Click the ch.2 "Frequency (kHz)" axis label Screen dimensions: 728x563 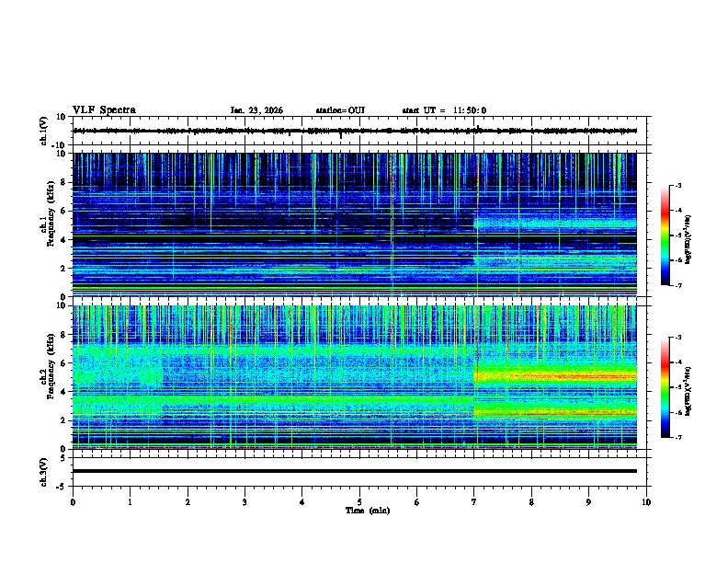(x=51, y=366)
